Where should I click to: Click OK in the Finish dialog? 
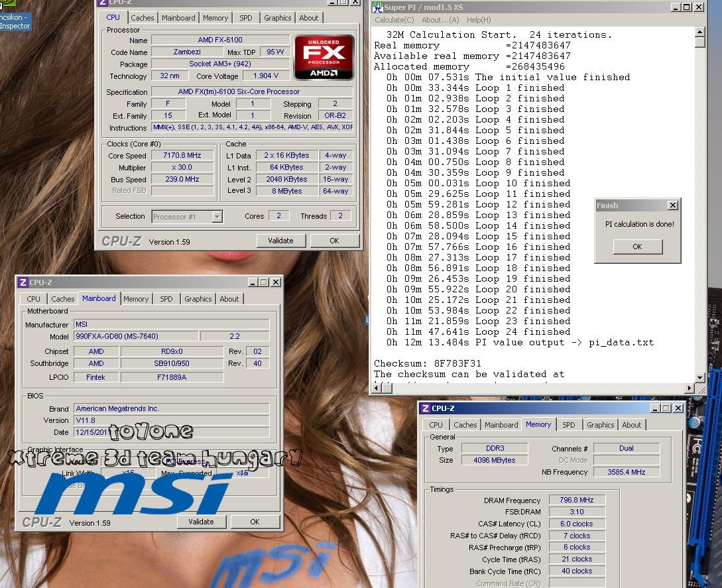pos(637,247)
